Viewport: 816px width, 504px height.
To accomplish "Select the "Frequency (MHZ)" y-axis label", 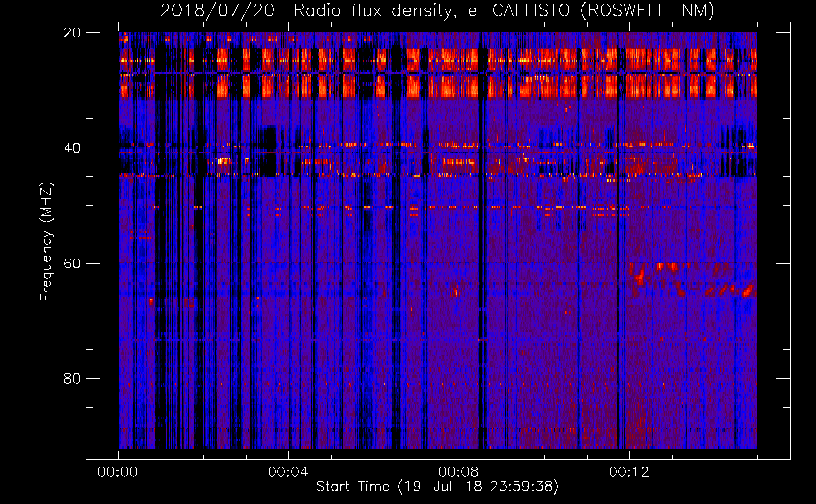I will click(46, 242).
